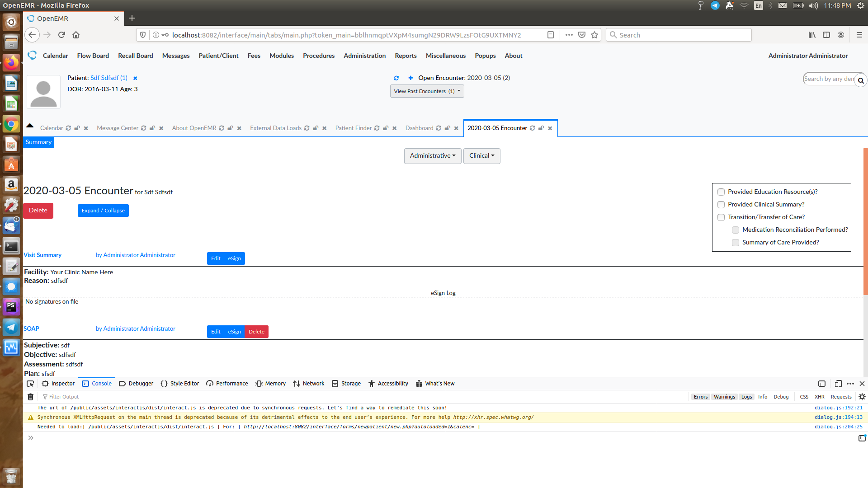Click the magnifier in the demographics search box

[x=861, y=80]
